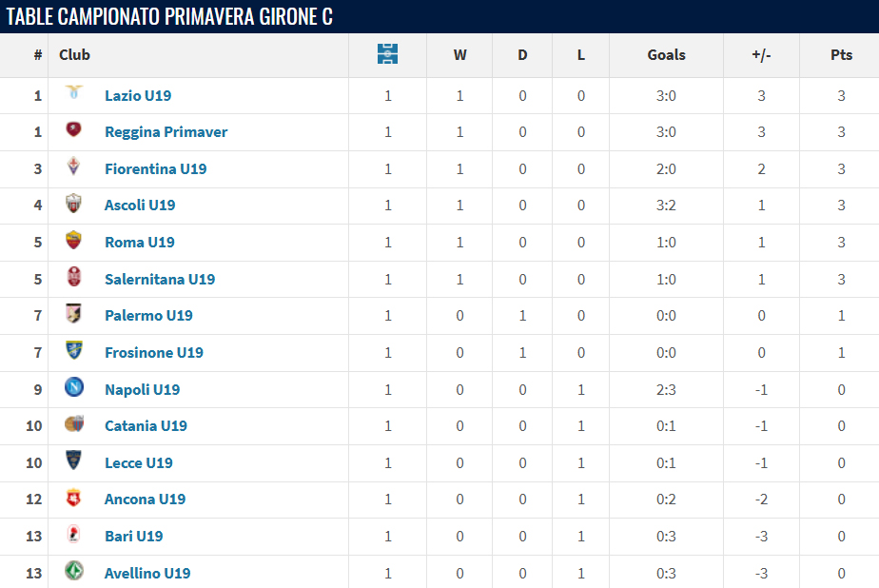Click the Fiorentina U19 club crest
Image resolution: width=879 pixels, height=588 pixels.
pyautogui.click(x=73, y=167)
